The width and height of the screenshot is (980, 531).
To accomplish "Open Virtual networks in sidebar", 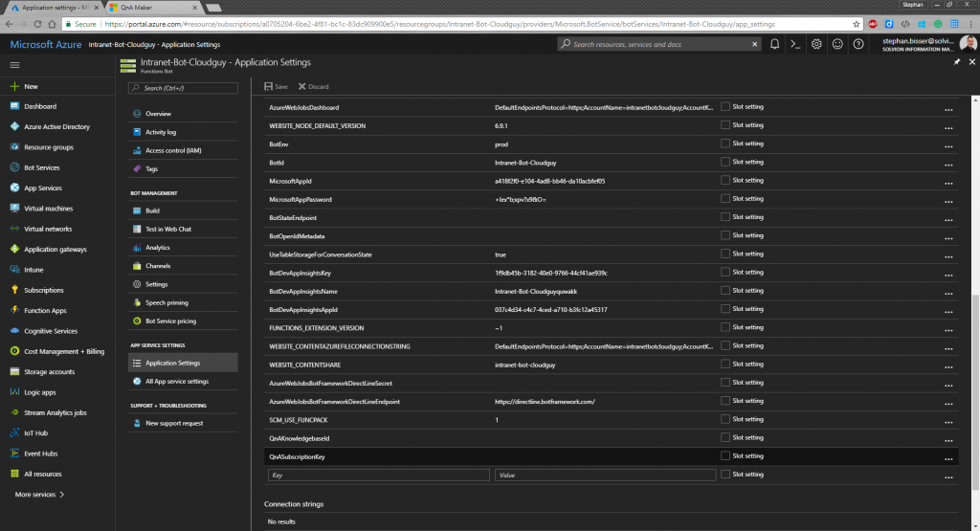I will 48,230.
